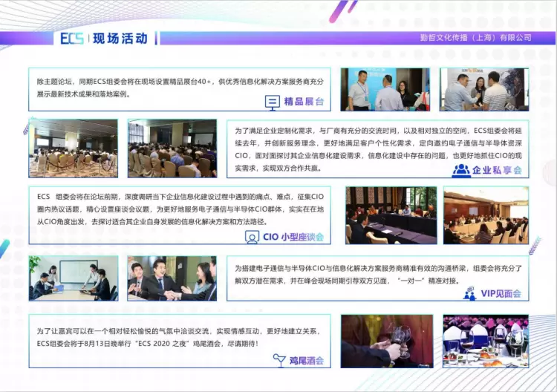Click the cocktail glass icon beside 鸡尾酒会
This screenshot has width=557, height=392.
click(x=278, y=360)
